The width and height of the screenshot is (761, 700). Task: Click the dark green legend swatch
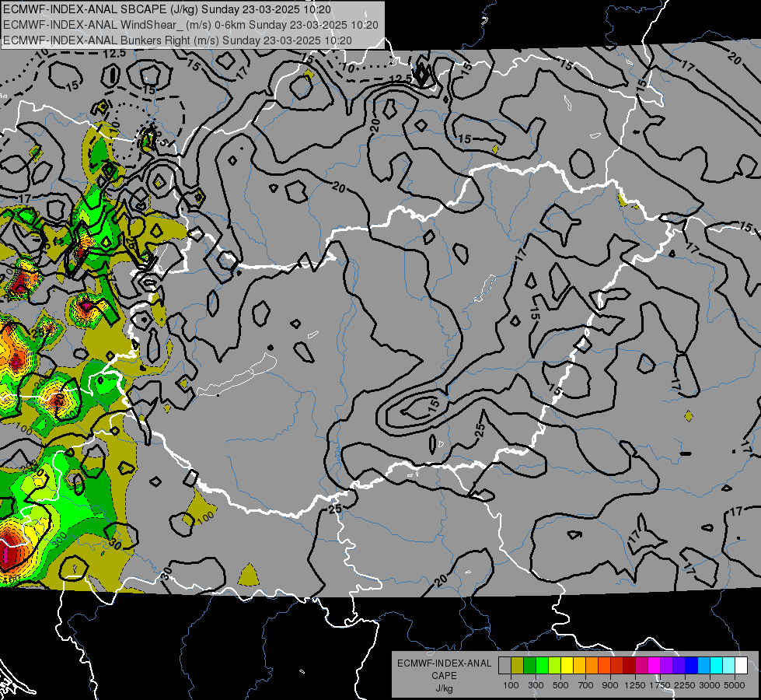(529, 665)
